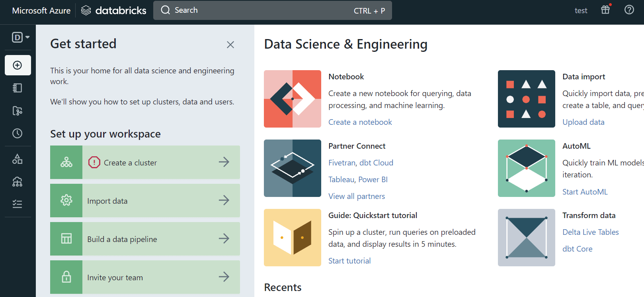644x297 pixels.
Task: Open the test user account menu
Action: tap(581, 11)
